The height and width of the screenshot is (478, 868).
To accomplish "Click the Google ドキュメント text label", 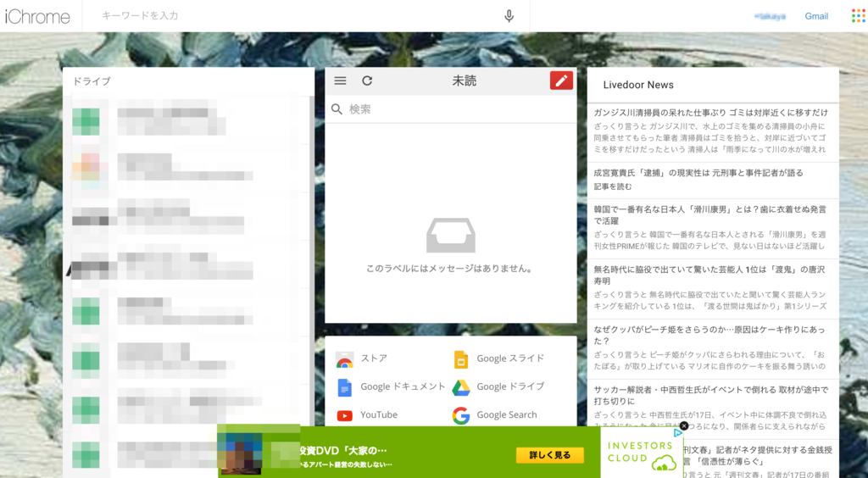I will pos(403,386).
